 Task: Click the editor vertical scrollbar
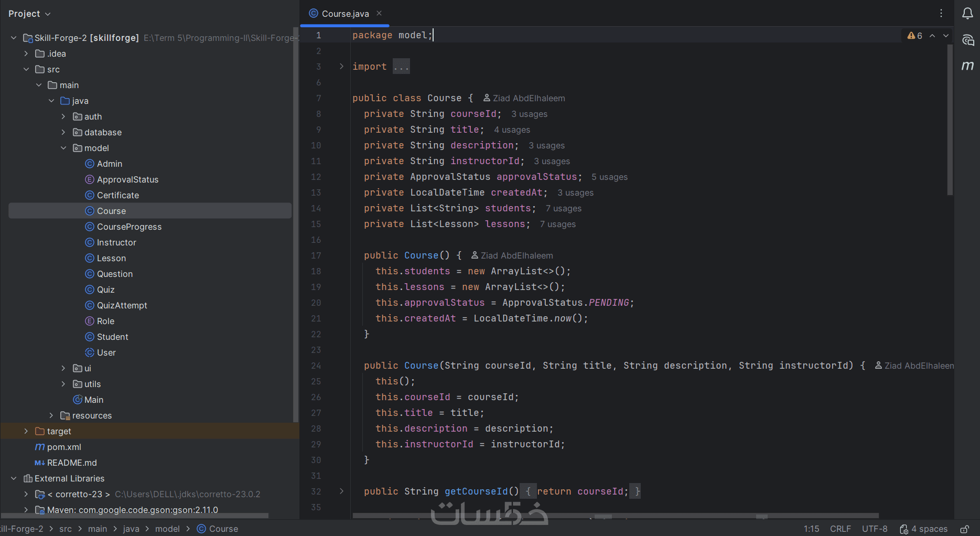[x=950, y=121]
